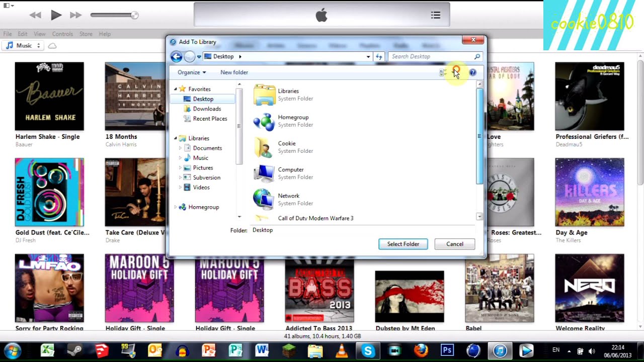644x362 pixels.
Task: Select Recent Places in the navigation pane
Action: pyautogui.click(x=210, y=119)
